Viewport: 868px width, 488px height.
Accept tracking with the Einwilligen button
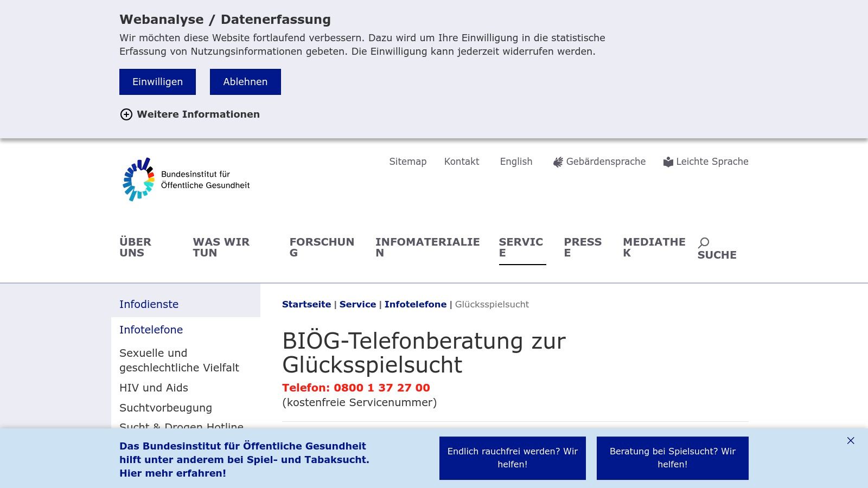(157, 81)
